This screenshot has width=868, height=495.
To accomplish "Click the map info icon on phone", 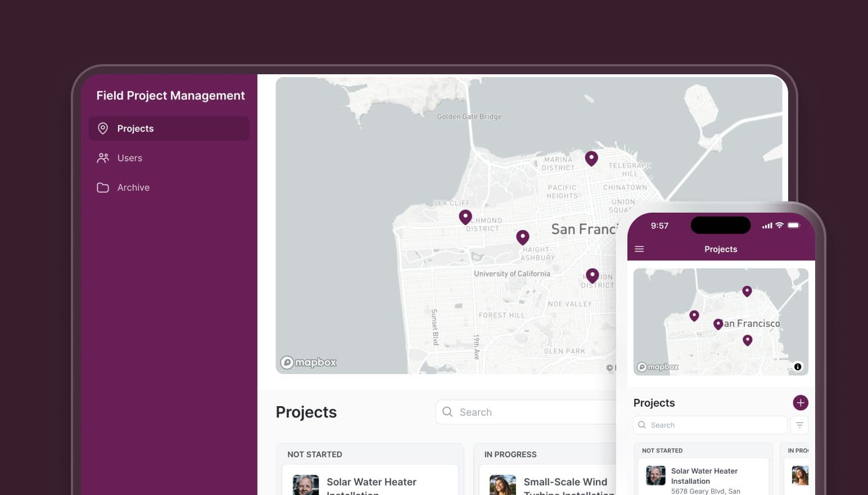I will (x=797, y=367).
